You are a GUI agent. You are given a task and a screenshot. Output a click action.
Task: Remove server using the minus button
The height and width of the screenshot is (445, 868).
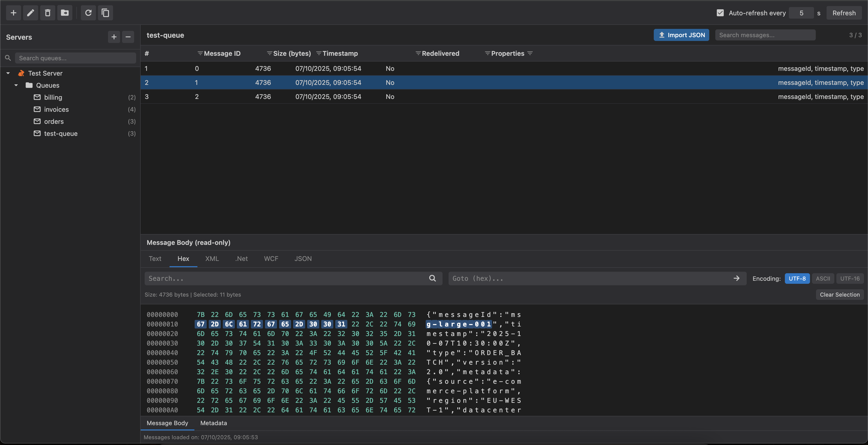click(x=128, y=37)
